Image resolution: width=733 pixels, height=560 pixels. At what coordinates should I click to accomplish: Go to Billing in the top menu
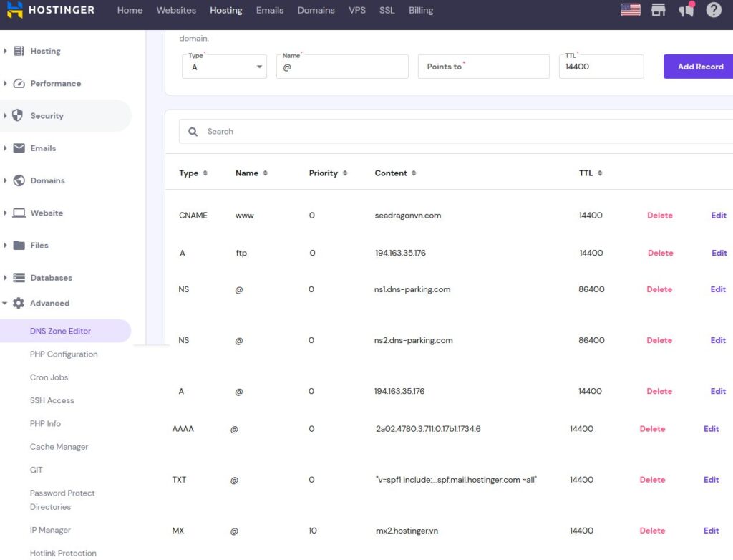[x=420, y=10]
